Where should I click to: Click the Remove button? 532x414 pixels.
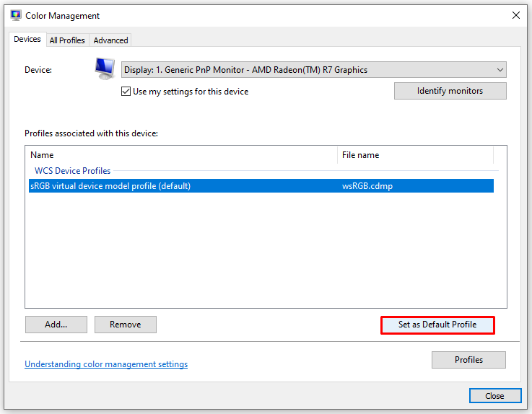click(125, 325)
